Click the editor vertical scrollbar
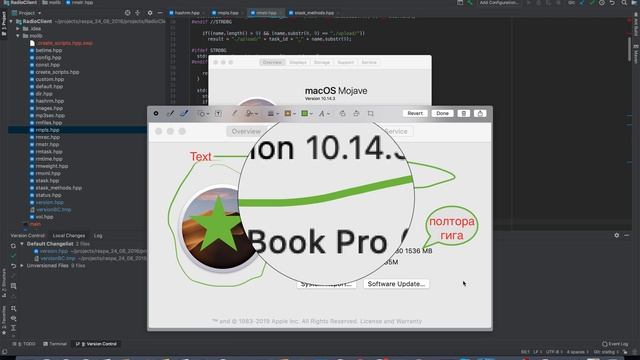The width and height of the screenshot is (640, 360). pyautogui.click(x=630, y=49)
